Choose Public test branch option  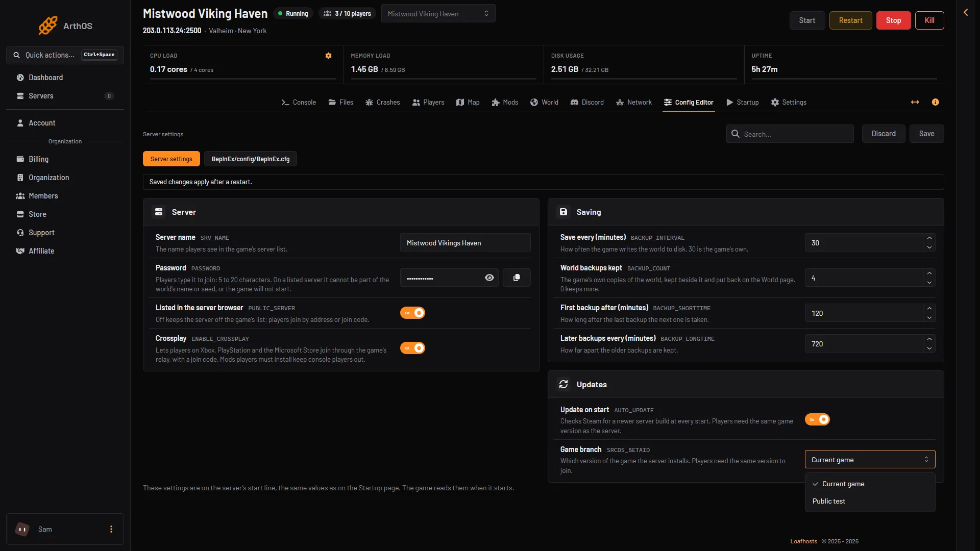[870, 501]
